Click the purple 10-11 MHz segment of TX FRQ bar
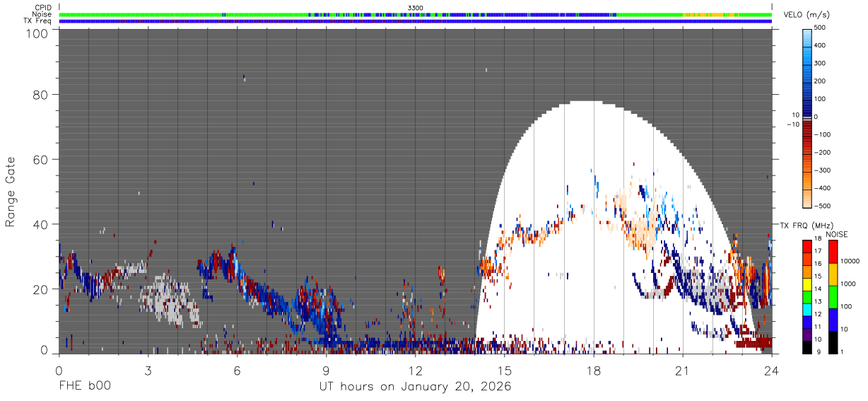Image resolution: width=868 pixels, height=401 pixels. 808,334
